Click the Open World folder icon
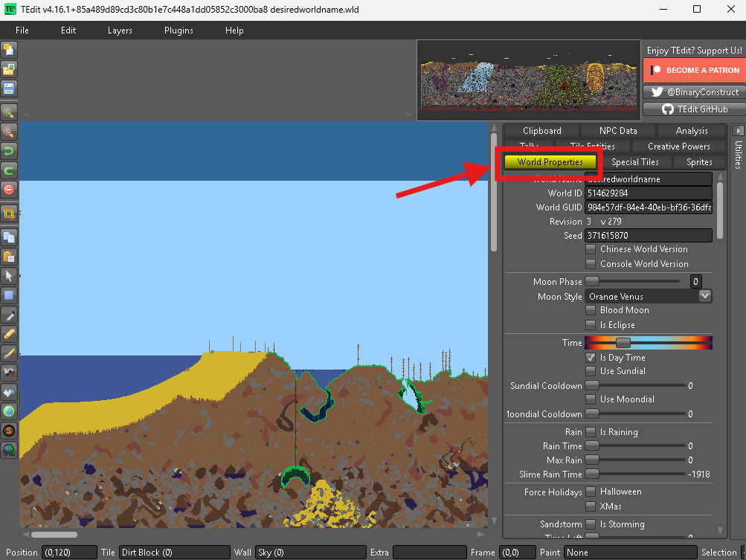Image resolution: width=746 pixels, height=560 pixels. pyautogui.click(x=9, y=69)
